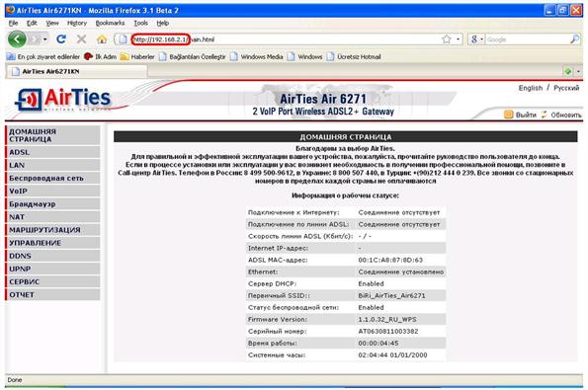Open the VoIP sidebar section
The height and width of the screenshot is (390, 588).
click(x=53, y=191)
